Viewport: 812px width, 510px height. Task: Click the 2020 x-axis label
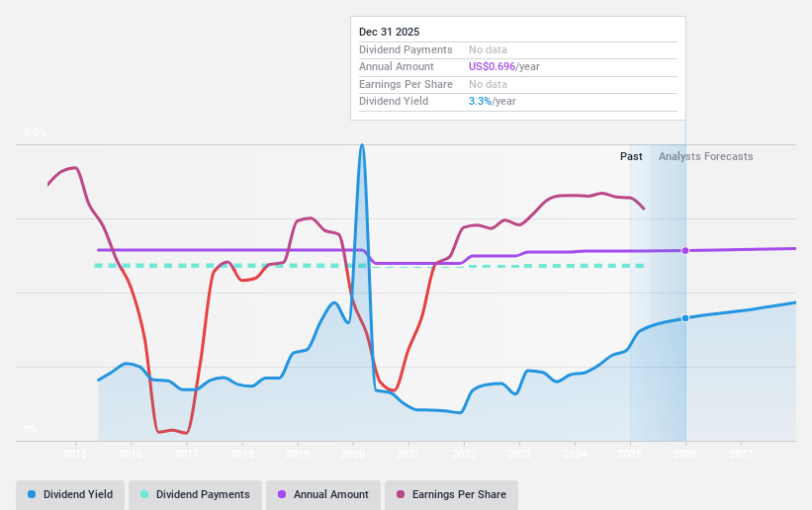(x=353, y=454)
